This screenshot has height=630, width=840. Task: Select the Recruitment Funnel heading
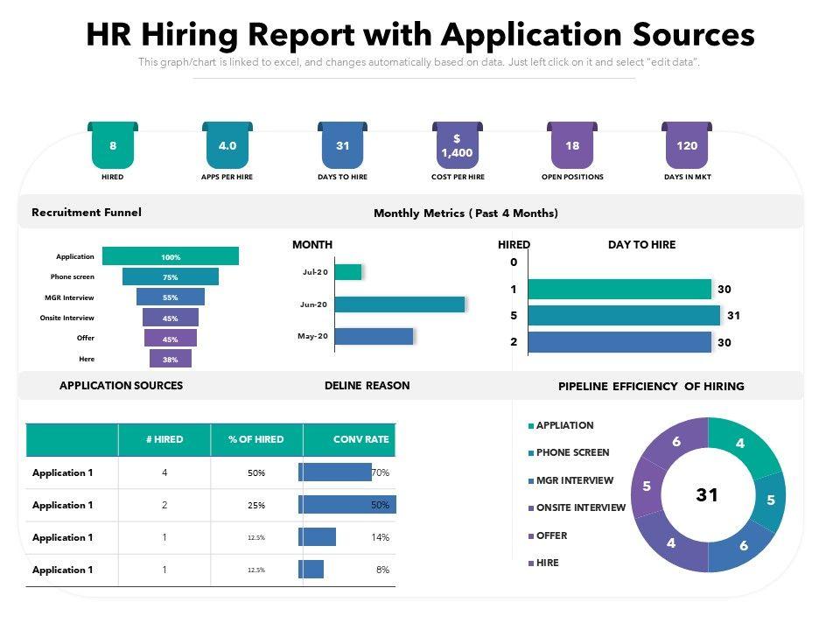click(x=87, y=212)
